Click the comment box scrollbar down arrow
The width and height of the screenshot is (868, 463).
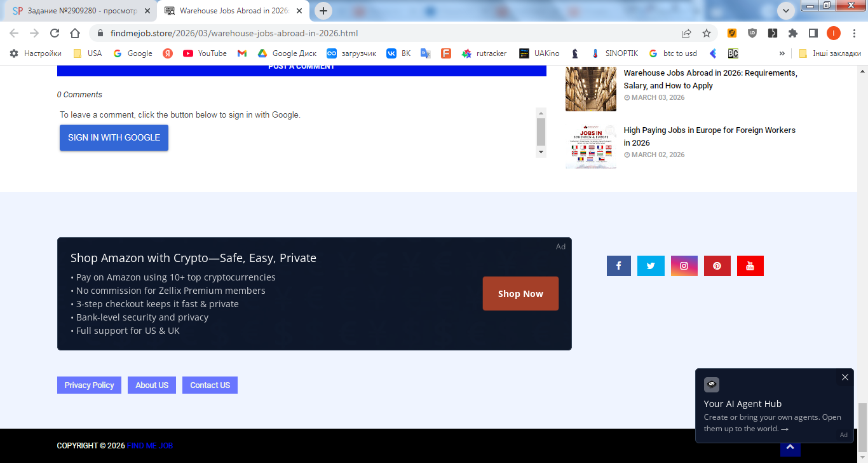click(x=541, y=153)
